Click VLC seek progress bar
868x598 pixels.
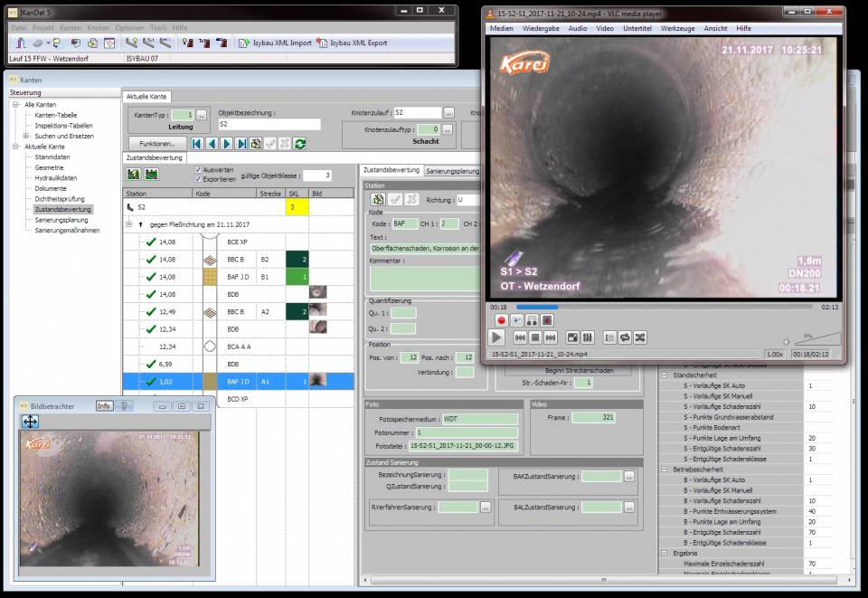click(x=664, y=307)
